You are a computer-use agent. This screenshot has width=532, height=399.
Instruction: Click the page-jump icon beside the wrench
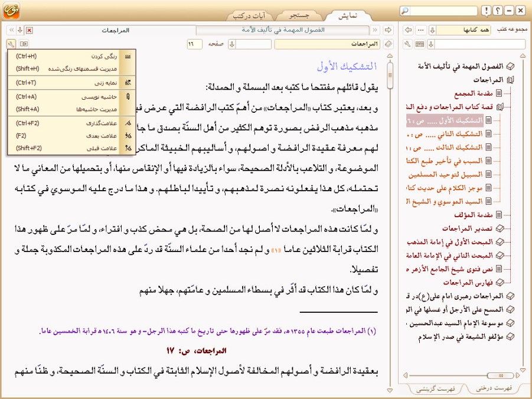coord(24,44)
